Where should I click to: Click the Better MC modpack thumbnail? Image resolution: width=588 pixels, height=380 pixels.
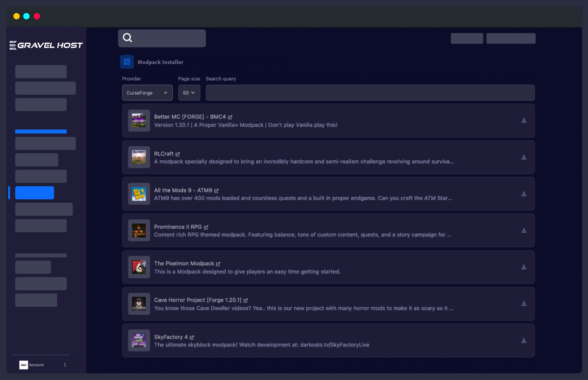[139, 121]
